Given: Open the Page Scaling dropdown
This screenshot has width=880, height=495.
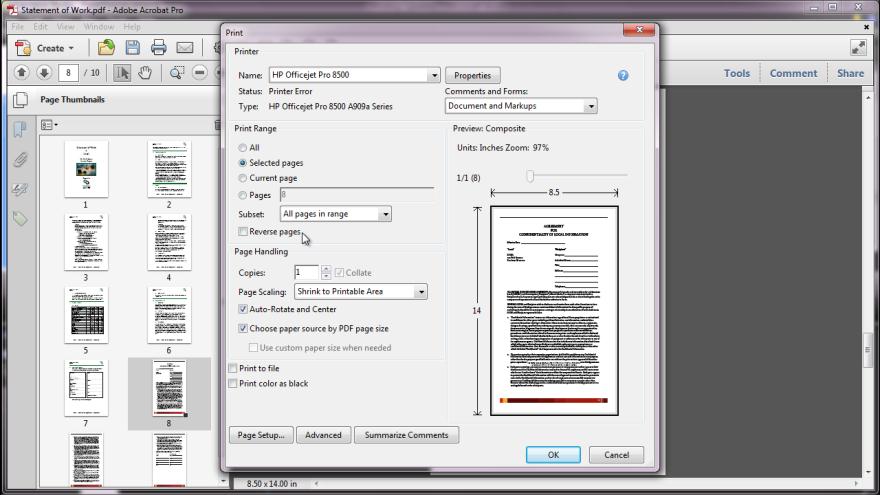Looking at the screenshot, I should coord(421,292).
